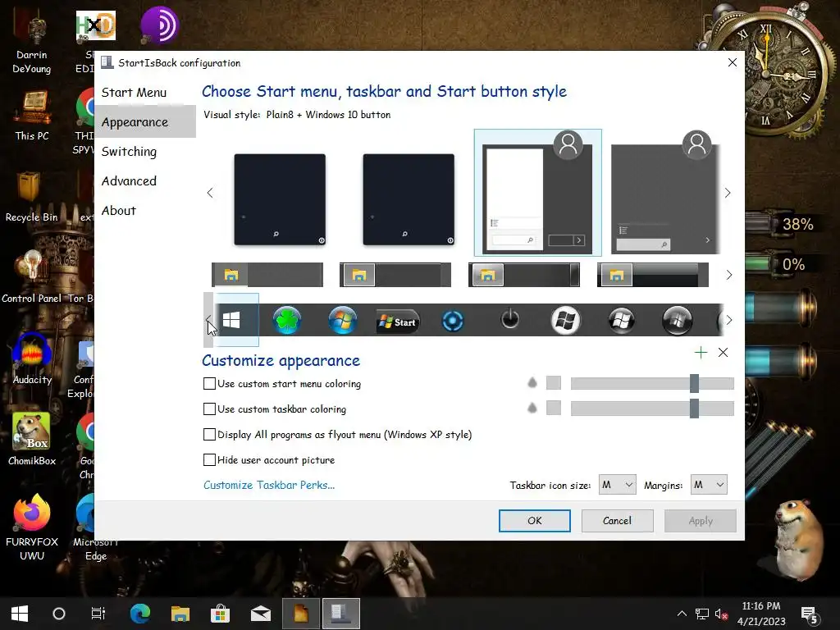Viewport: 840px width, 630px height.
Task: Open the notification center icon
Action: pos(810,614)
